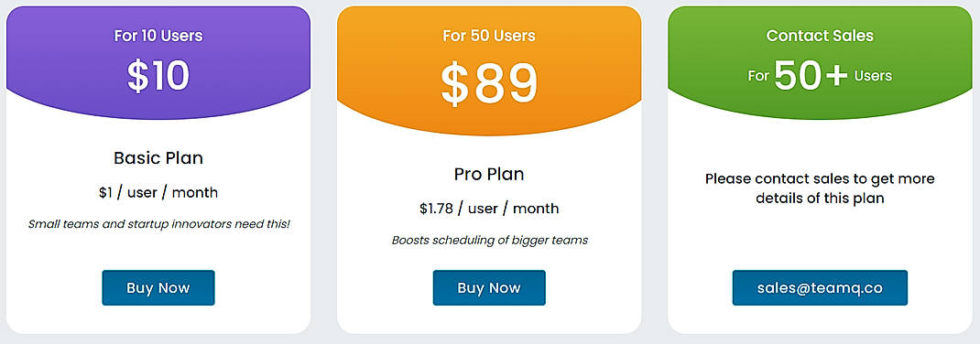The width and height of the screenshot is (980, 344).
Task: Click the Please contact sales description
Action: click(820, 188)
